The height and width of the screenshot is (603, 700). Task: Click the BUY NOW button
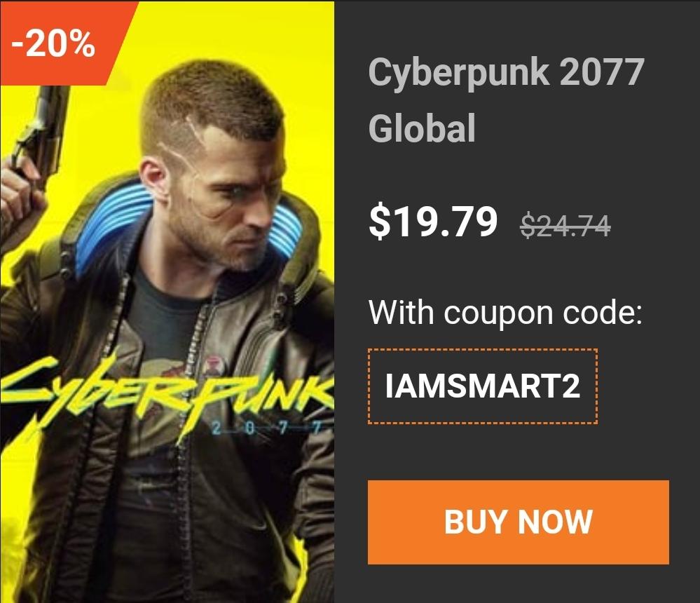click(519, 522)
